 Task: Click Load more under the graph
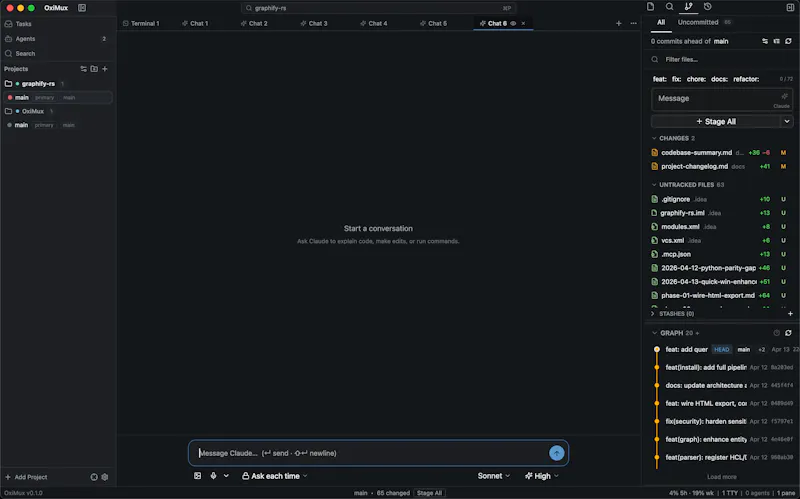tap(721, 477)
